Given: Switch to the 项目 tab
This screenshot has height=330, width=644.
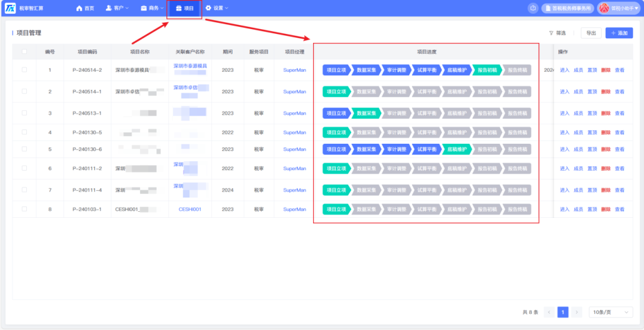Looking at the screenshot, I should tap(184, 8).
